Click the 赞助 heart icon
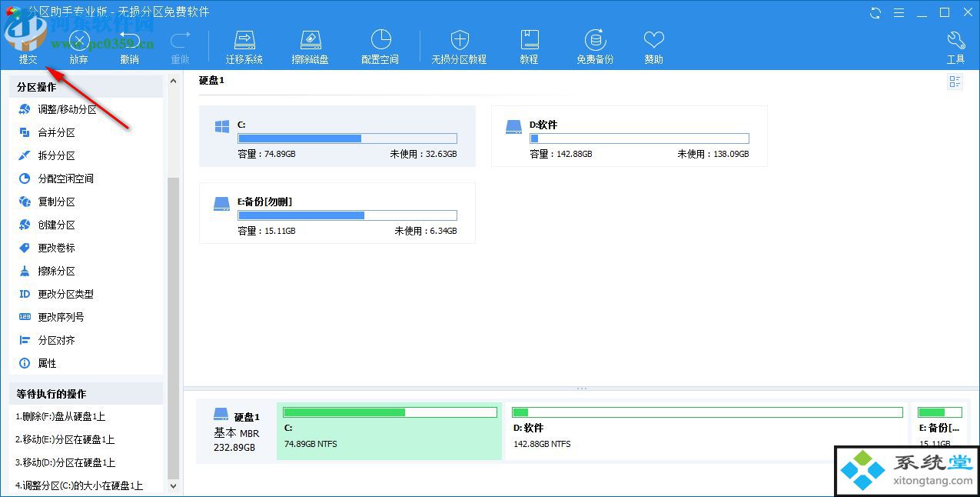Screen dimensions: 980x497 click(x=653, y=46)
